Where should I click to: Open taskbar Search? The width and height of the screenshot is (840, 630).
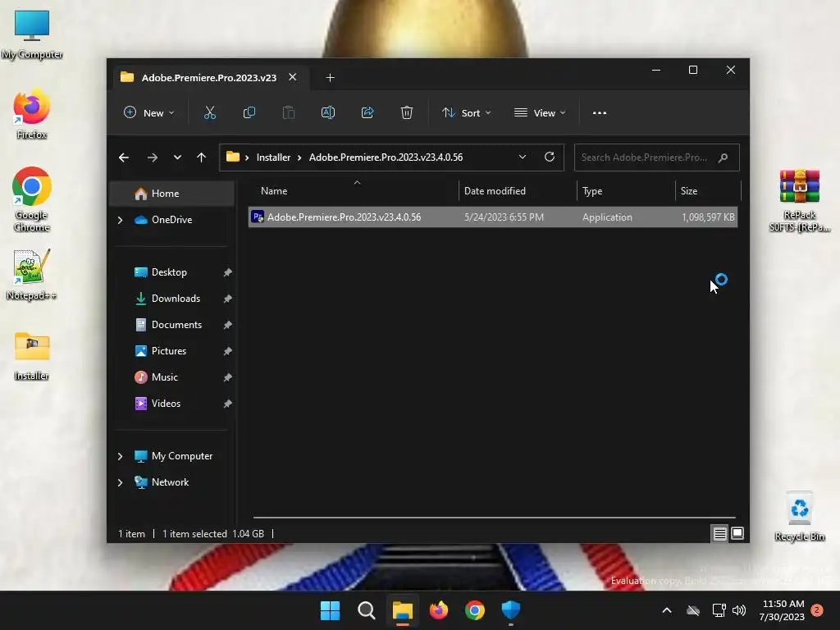(367, 610)
